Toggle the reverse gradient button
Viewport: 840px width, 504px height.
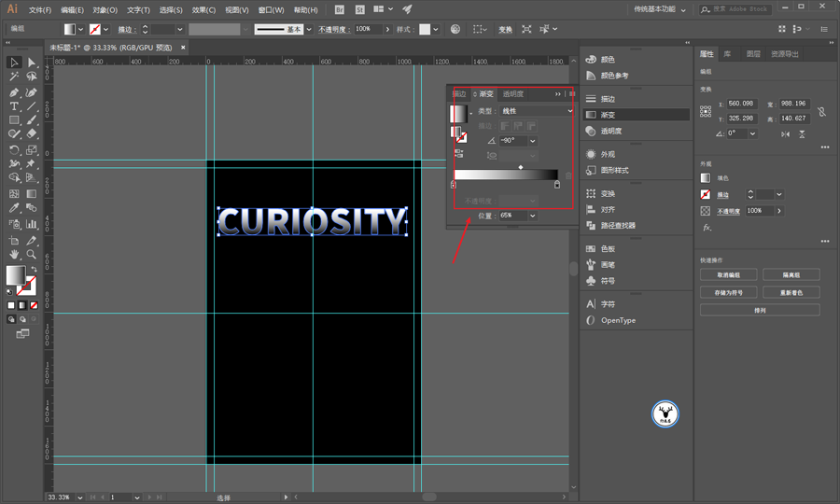click(x=459, y=154)
